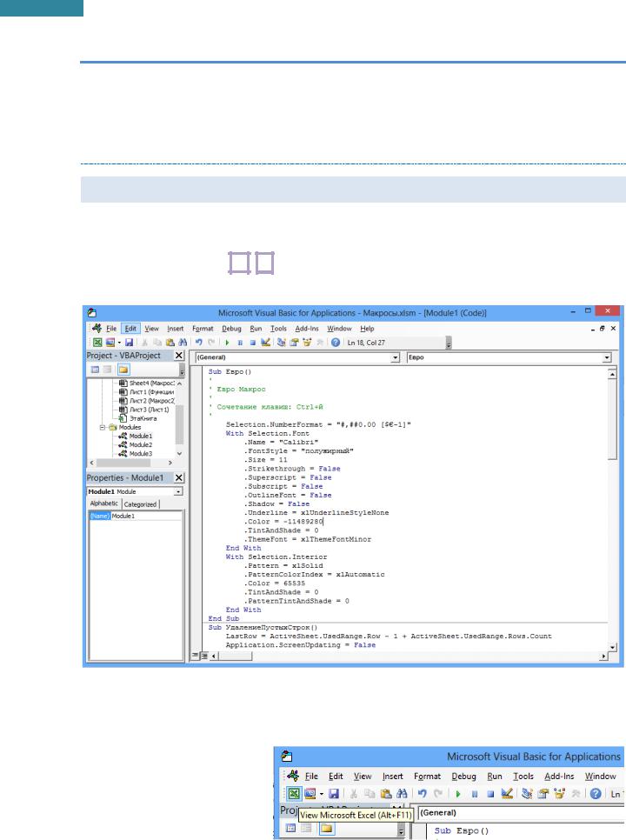This screenshot has width=626, height=840.
Task: Click the Find binoculars icon in the full editor toolbar
Action: (x=183, y=343)
